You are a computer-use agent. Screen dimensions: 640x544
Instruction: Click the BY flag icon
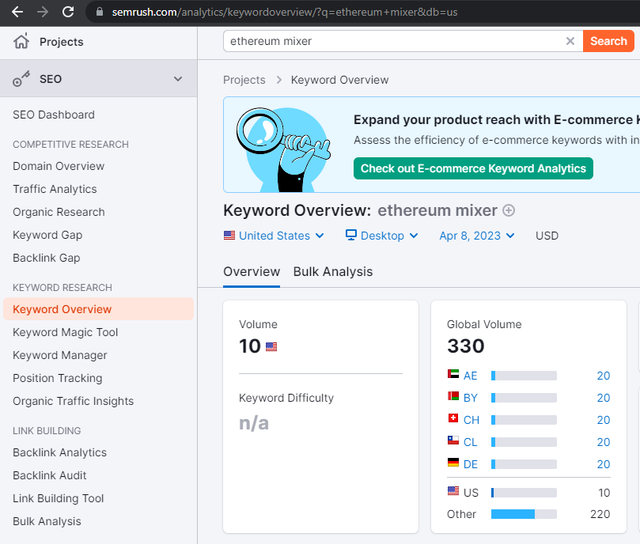pos(453,396)
